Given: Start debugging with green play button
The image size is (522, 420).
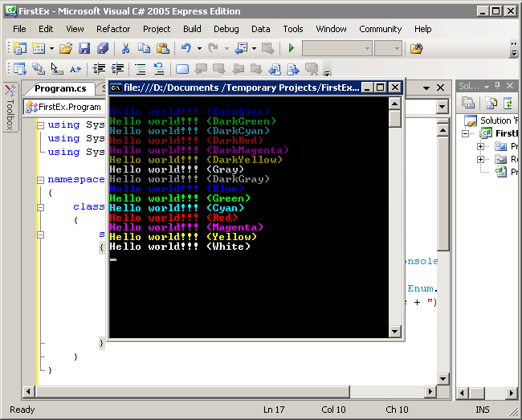Looking at the screenshot, I should [x=292, y=49].
